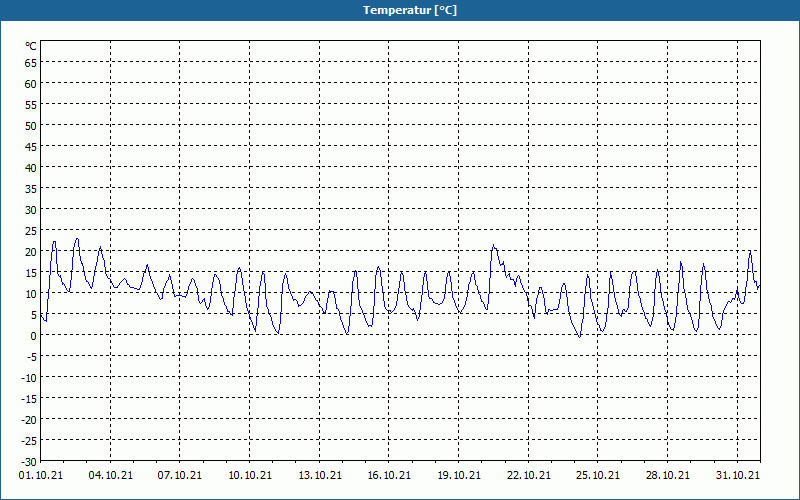
Task: Select the 50 value on the temperature axis
Action: [31, 126]
